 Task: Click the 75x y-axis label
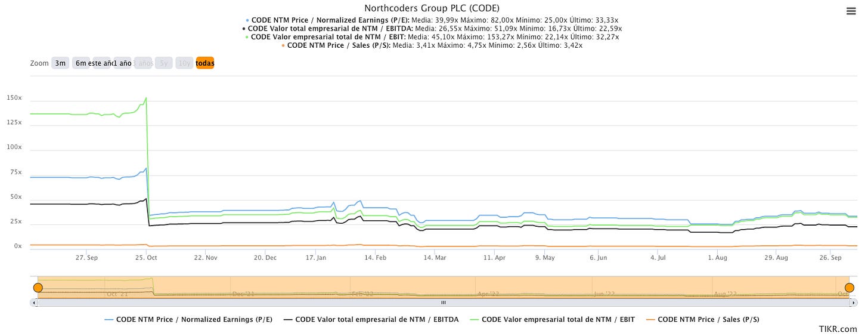[16, 172]
